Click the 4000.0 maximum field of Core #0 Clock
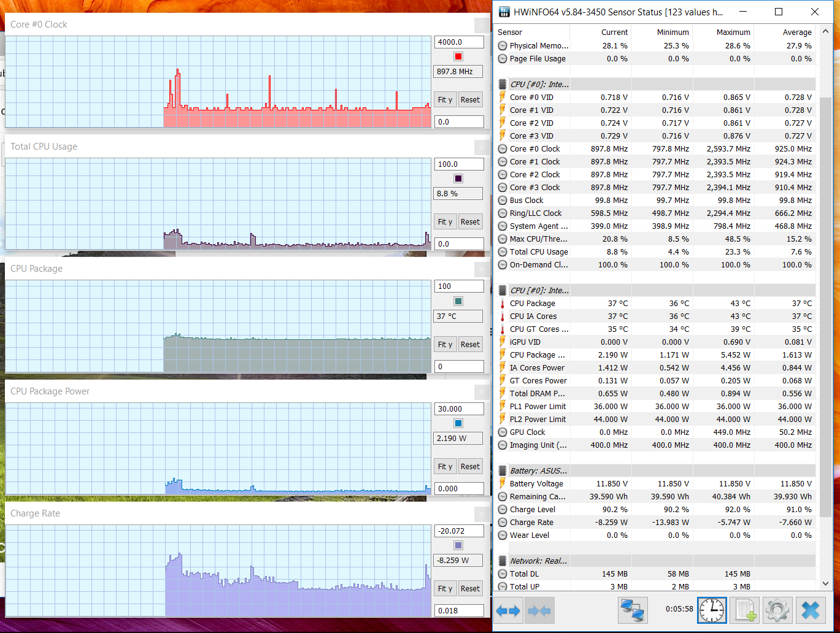This screenshot has height=633, width=840. (x=459, y=42)
